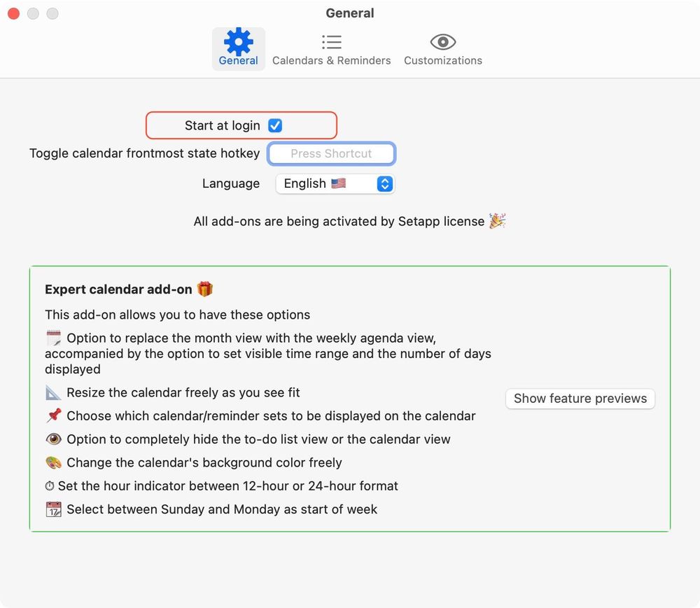Switch to the Calendars & Reminders tab

[331, 49]
